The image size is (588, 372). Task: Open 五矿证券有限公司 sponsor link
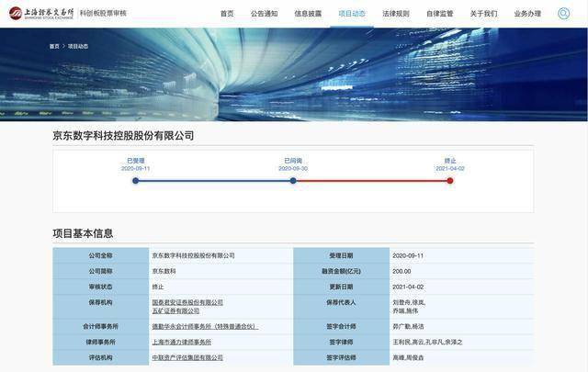pyautogui.click(x=175, y=310)
